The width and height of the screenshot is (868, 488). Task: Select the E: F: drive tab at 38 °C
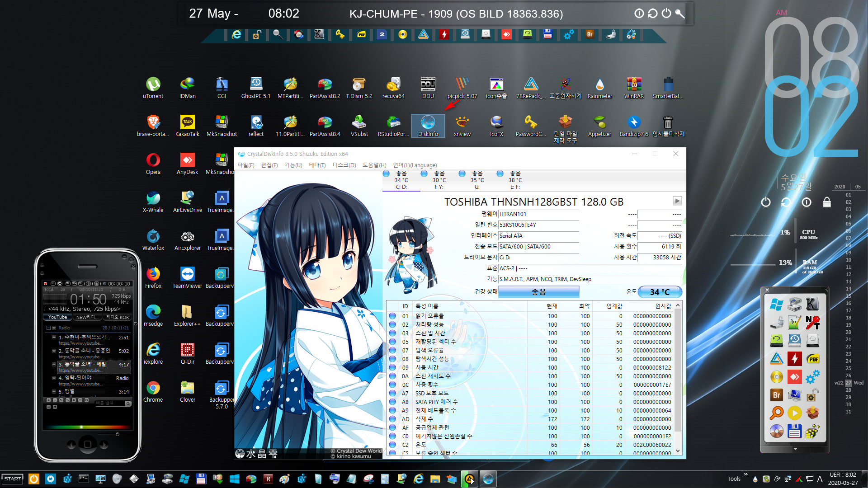pos(515,180)
